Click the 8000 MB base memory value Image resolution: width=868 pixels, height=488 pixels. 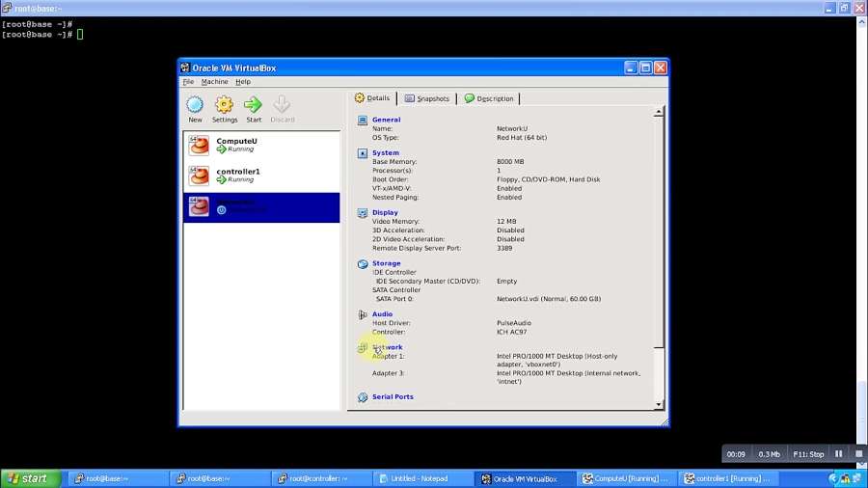[x=510, y=162]
